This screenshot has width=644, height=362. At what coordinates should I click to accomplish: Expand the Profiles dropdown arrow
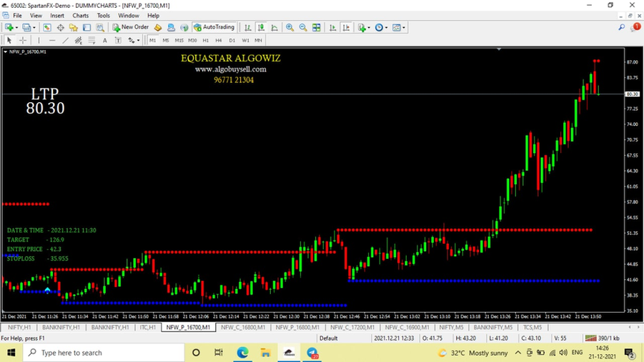tap(34, 27)
